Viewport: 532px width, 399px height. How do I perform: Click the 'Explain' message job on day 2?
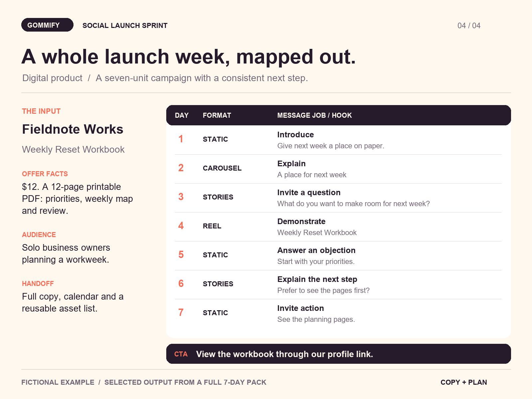click(292, 164)
